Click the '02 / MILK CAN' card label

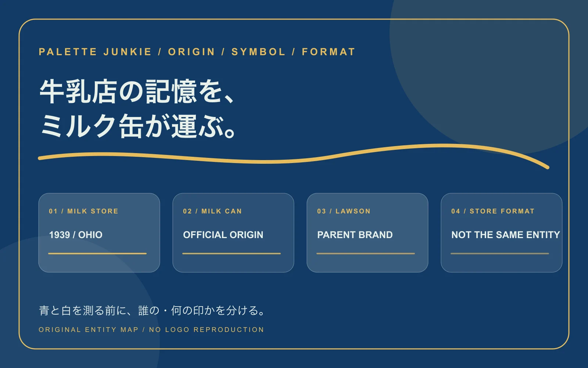coord(212,211)
